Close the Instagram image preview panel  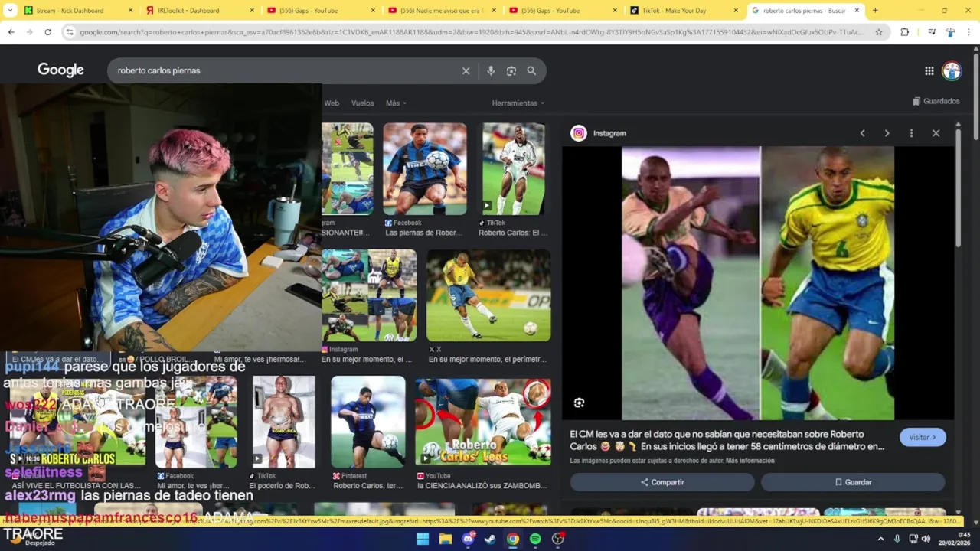click(x=936, y=133)
